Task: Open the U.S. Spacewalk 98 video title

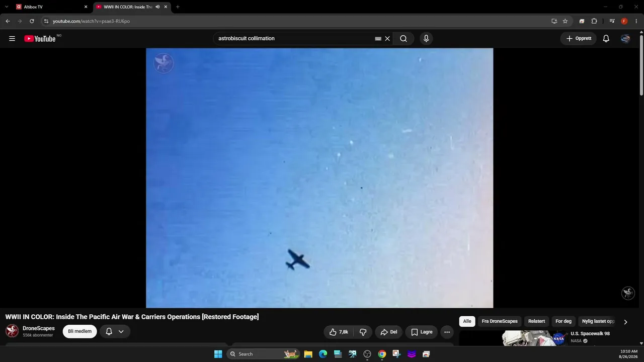Action: (590, 334)
